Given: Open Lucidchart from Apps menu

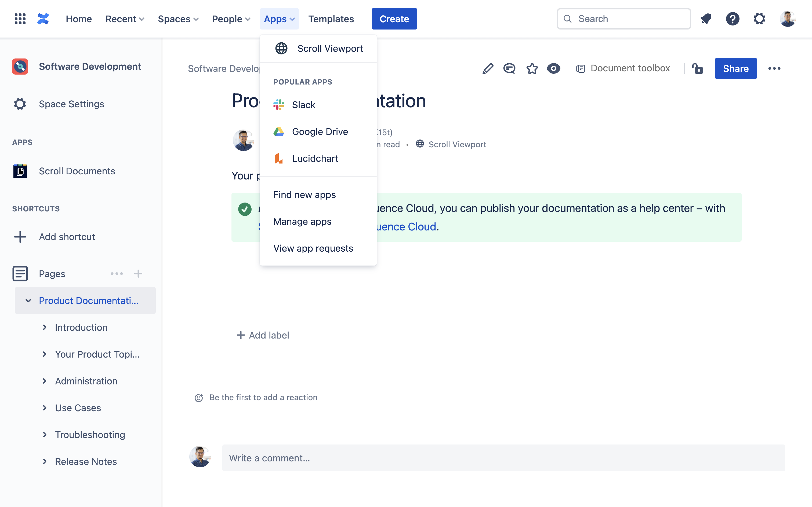Looking at the screenshot, I should click(315, 158).
